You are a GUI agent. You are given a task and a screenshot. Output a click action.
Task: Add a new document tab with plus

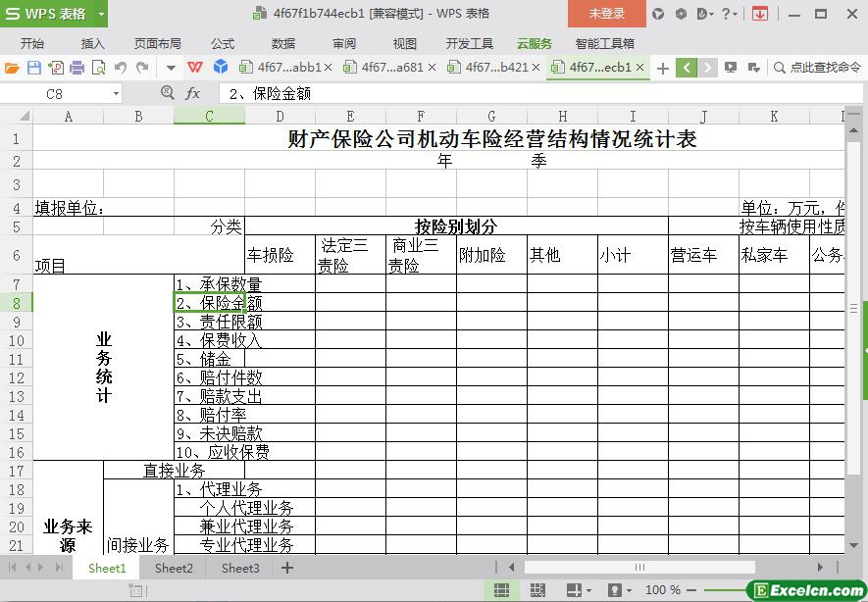[x=663, y=68]
